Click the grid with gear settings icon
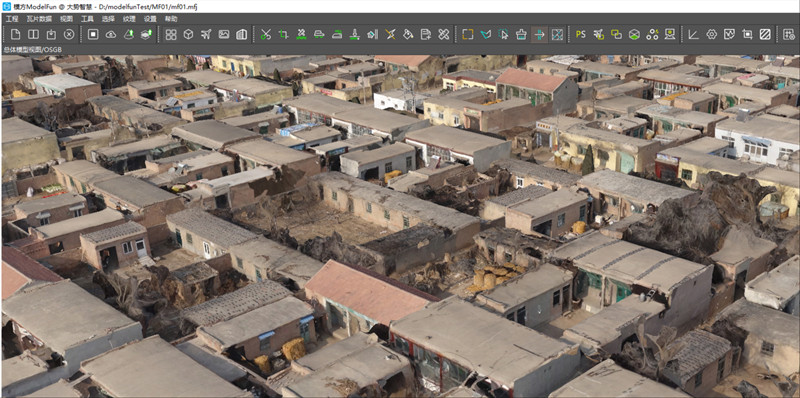This screenshot has width=800, height=398. (789, 34)
